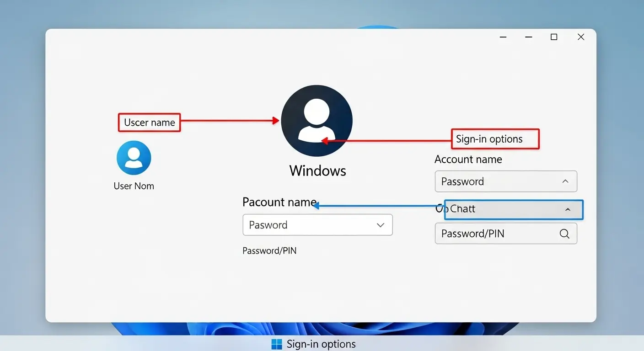Click the up chevron in the Password combo box

click(565, 181)
